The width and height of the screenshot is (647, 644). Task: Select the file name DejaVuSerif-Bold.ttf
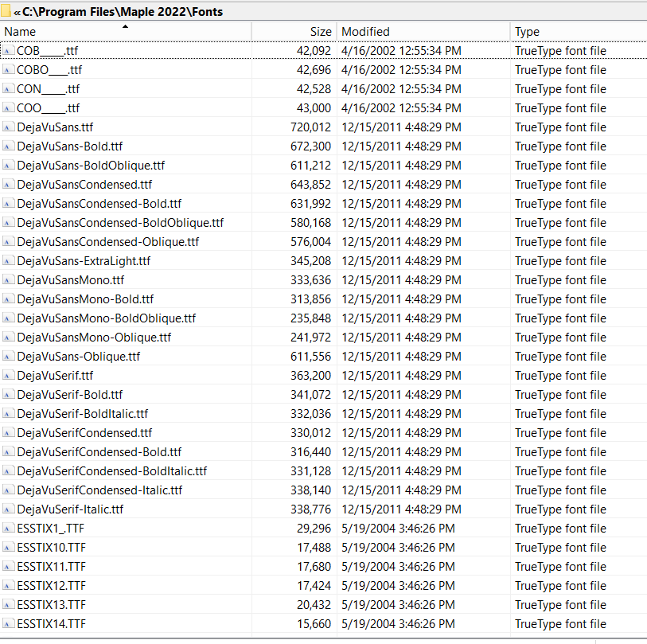[70, 394]
